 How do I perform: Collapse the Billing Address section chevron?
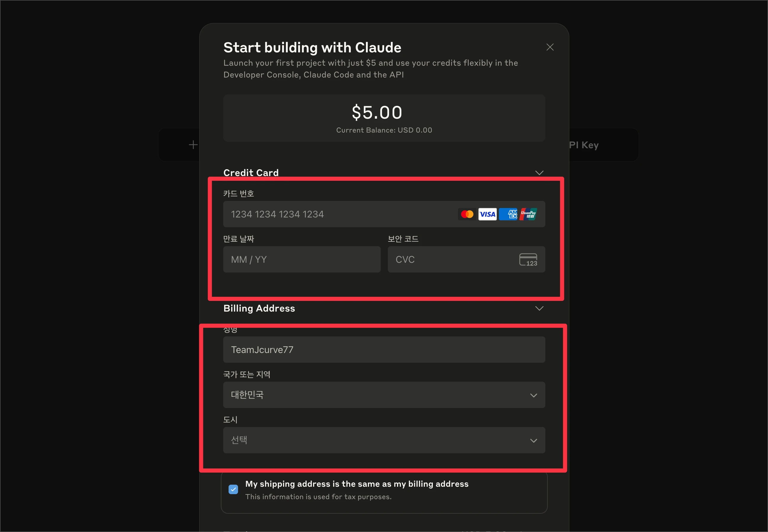(x=539, y=308)
